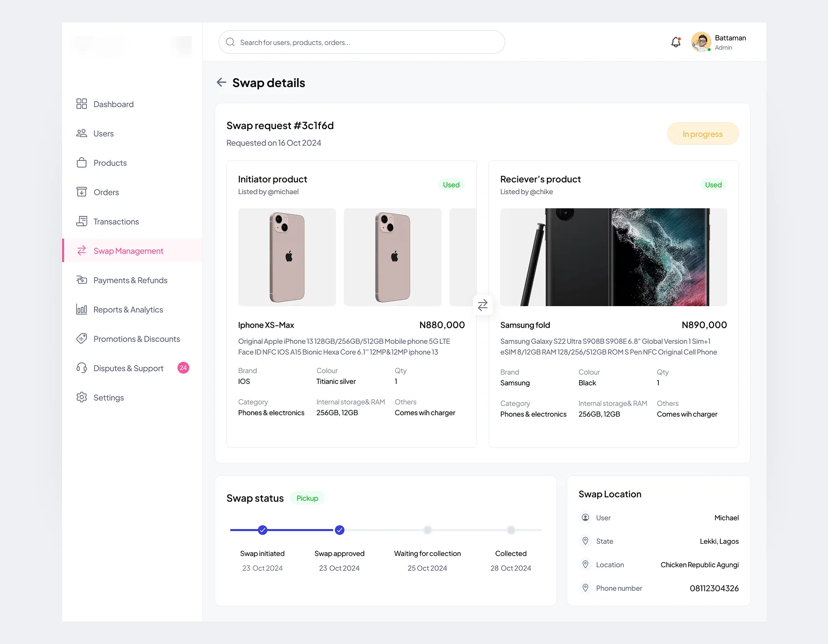Click the Collected step marker

point(511,530)
